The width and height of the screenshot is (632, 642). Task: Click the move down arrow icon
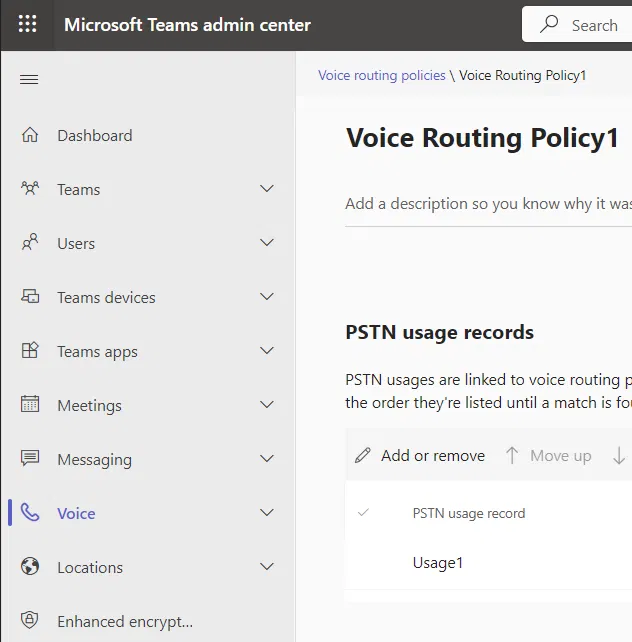(618, 455)
